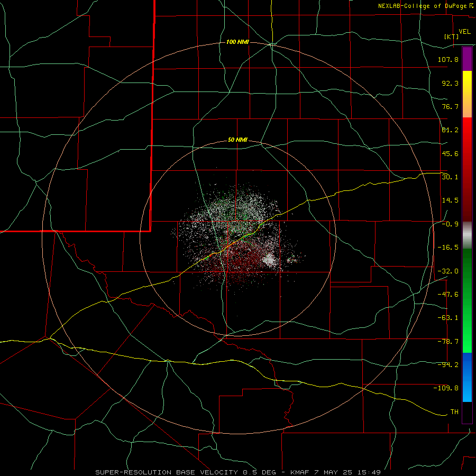Screen dimensions: 476x476
Task: Click the -32.0 velocity scale value
Action: pyautogui.click(x=448, y=271)
